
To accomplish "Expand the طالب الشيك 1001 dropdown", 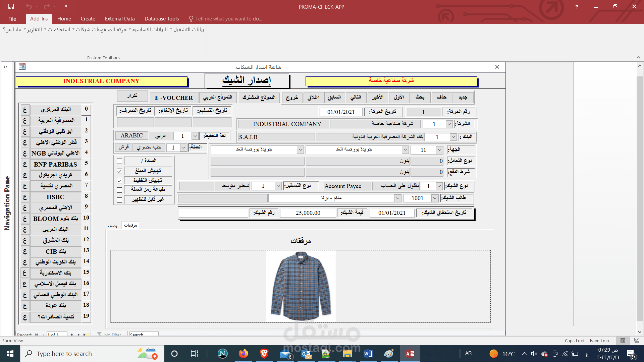I will click(435, 198).
